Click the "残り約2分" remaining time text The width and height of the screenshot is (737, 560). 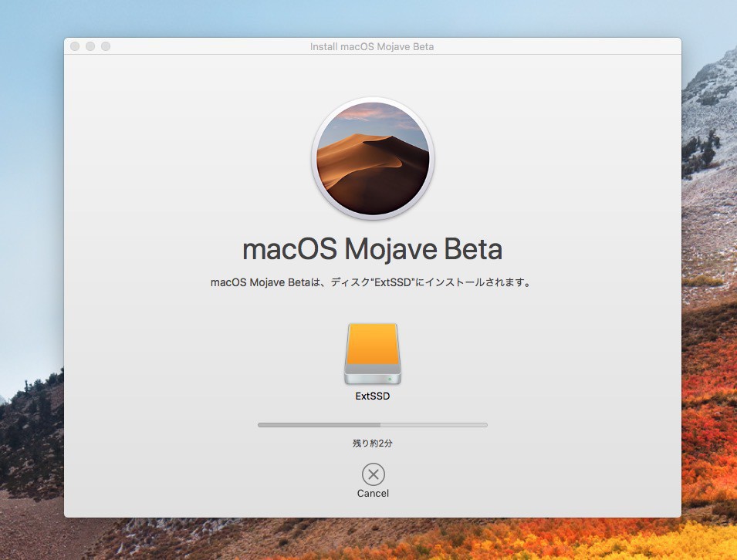(x=373, y=443)
